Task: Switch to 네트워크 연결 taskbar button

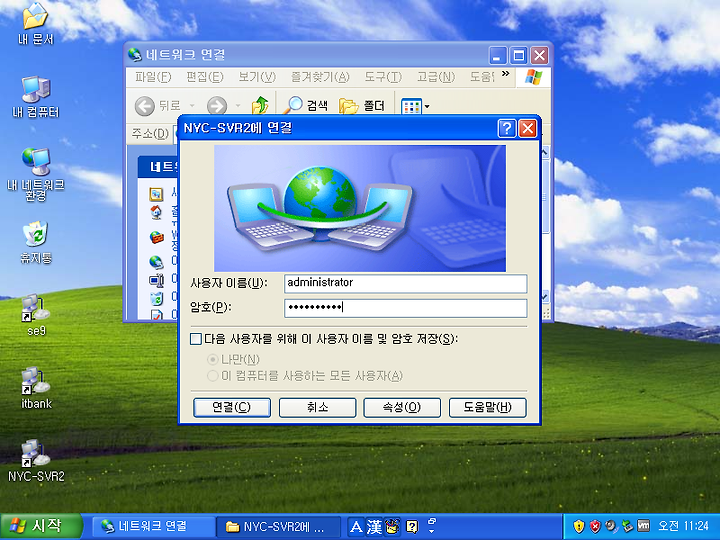Action: coord(152,526)
